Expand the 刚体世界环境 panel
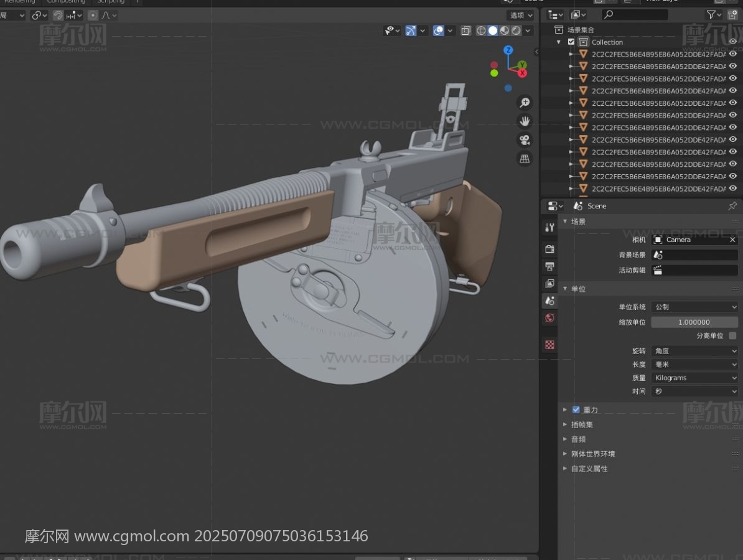The height and width of the screenshot is (560, 743). pos(565,454)
